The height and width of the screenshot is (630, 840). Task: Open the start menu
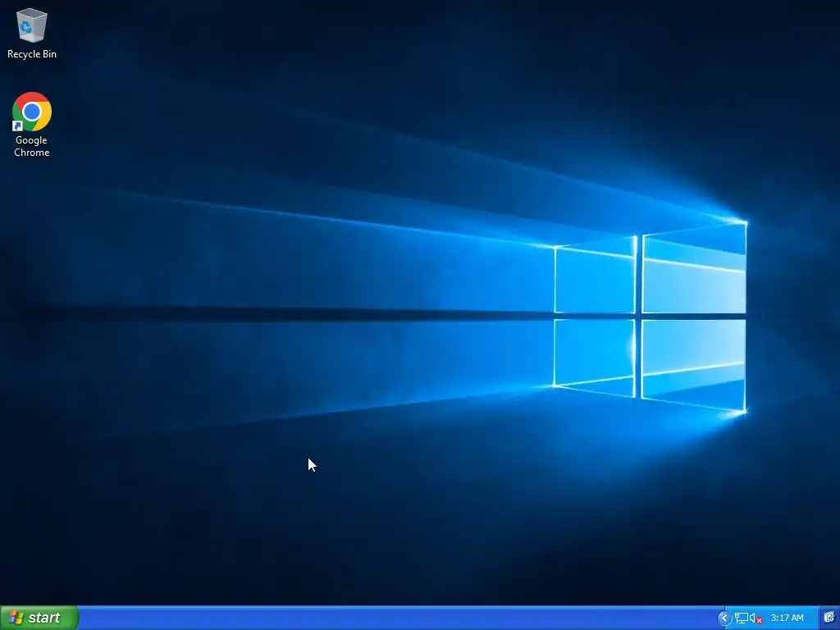[39, 618]
